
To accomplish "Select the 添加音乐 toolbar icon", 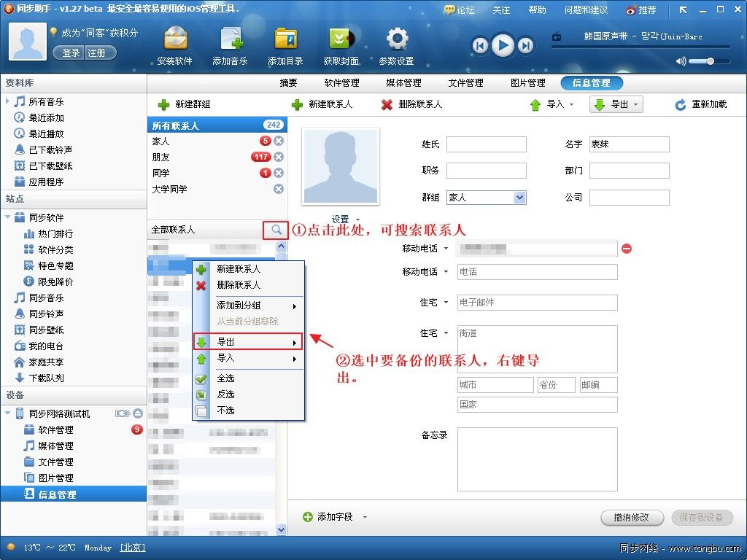I will 231,44.
